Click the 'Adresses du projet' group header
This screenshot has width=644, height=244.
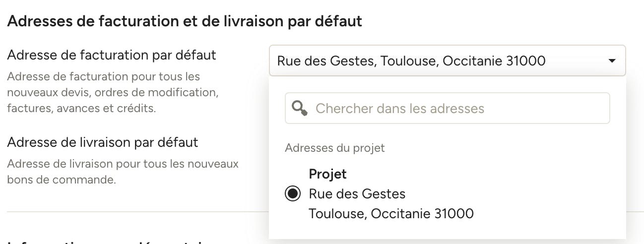tap(335, 148)
